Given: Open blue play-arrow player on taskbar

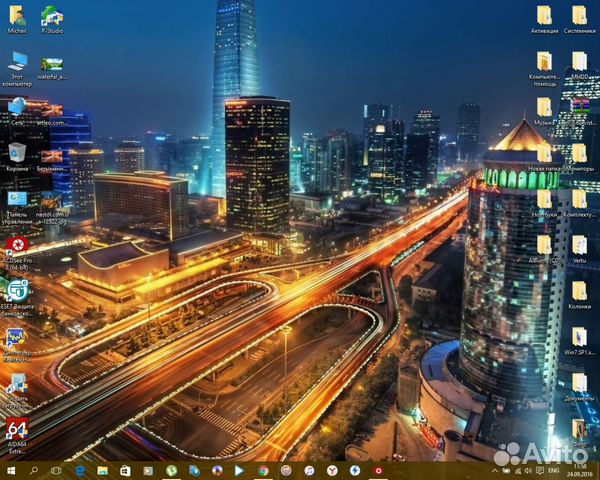Looking at the screenshot, I should [x=240, y=470].
